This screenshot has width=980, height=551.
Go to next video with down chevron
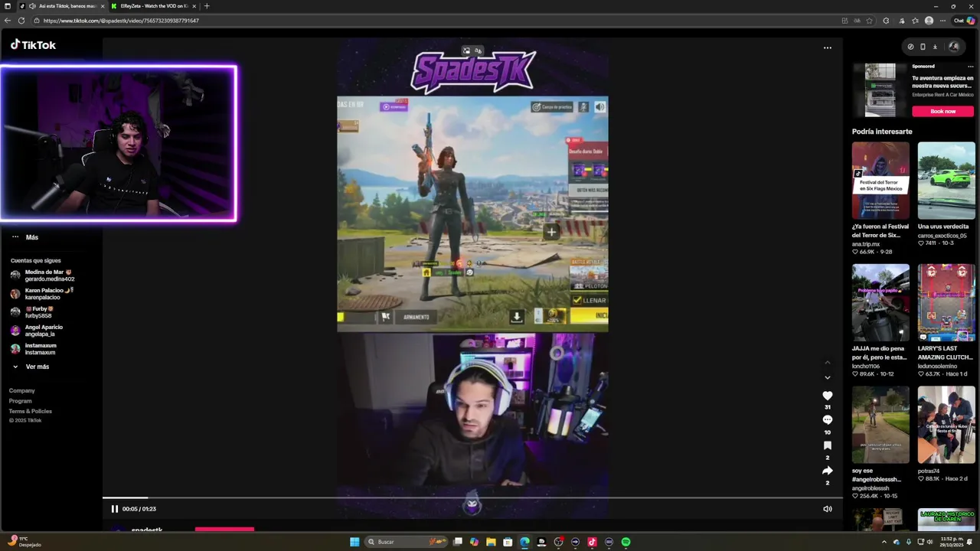point(827,377)
